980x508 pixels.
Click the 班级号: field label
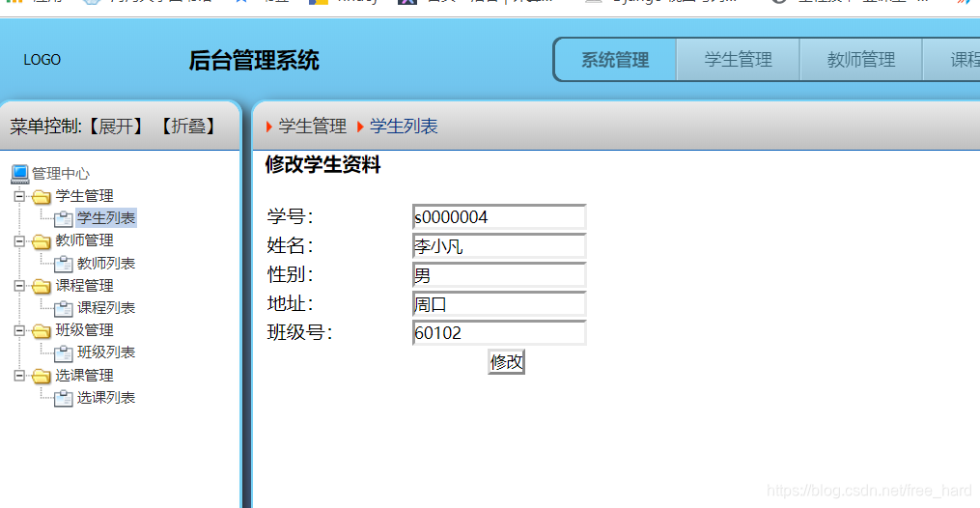click(299, 332)
